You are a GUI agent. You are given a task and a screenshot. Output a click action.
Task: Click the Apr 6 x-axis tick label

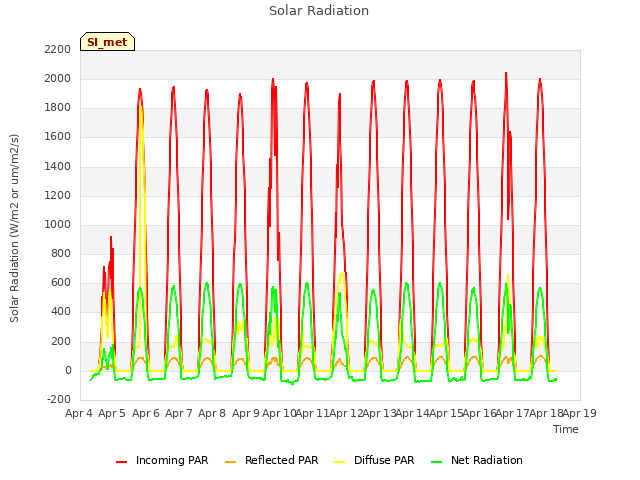(x=146, y=413)
